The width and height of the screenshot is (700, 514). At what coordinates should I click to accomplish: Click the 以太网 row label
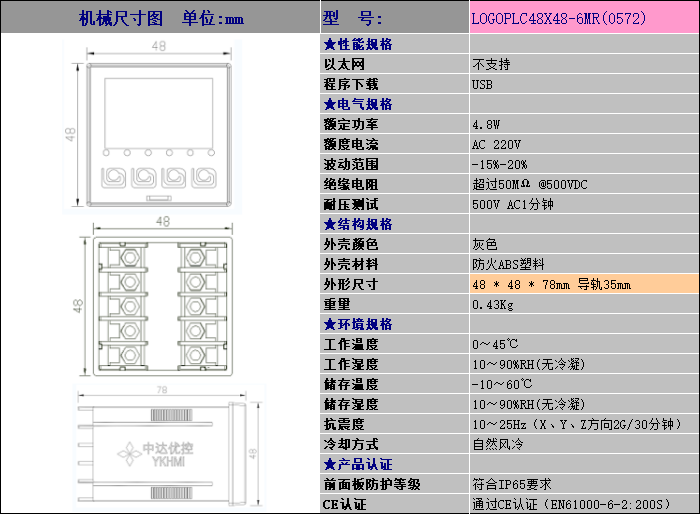[x=344, y=64]
